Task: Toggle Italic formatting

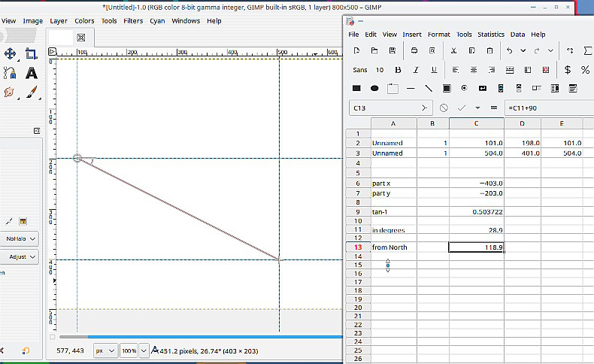Action: click(416, 69)
